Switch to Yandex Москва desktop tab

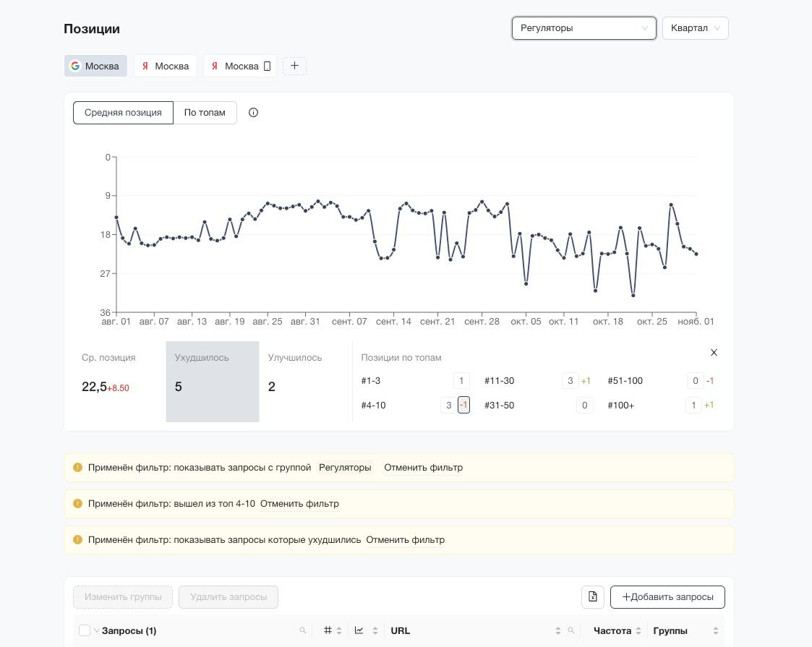click(166, 66)
